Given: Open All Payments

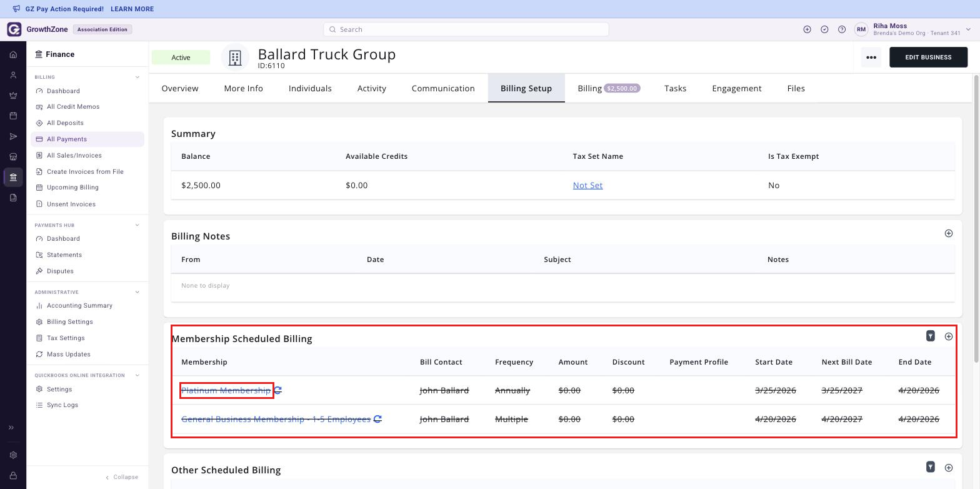Looking at the screenshot, I should (x=87, y=139).
